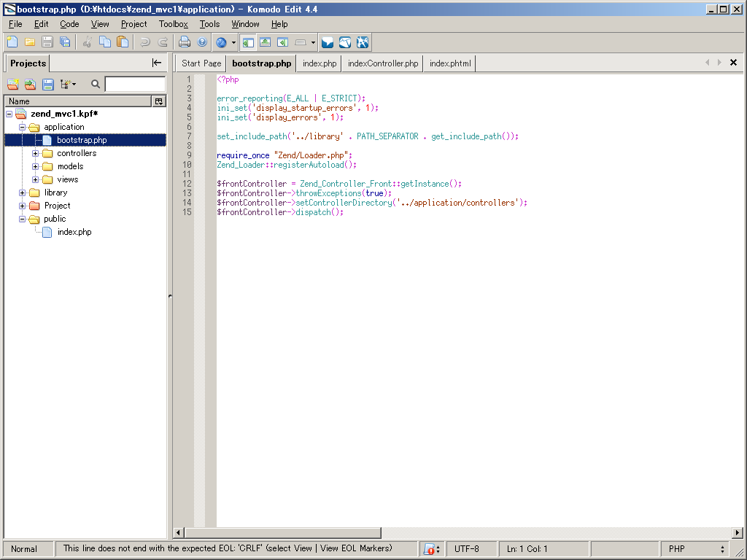Image resolution: width=747 pixels, height=560 pixels.
Task: Click the Preview in Browser globe icon
Action: coord(221,42)
